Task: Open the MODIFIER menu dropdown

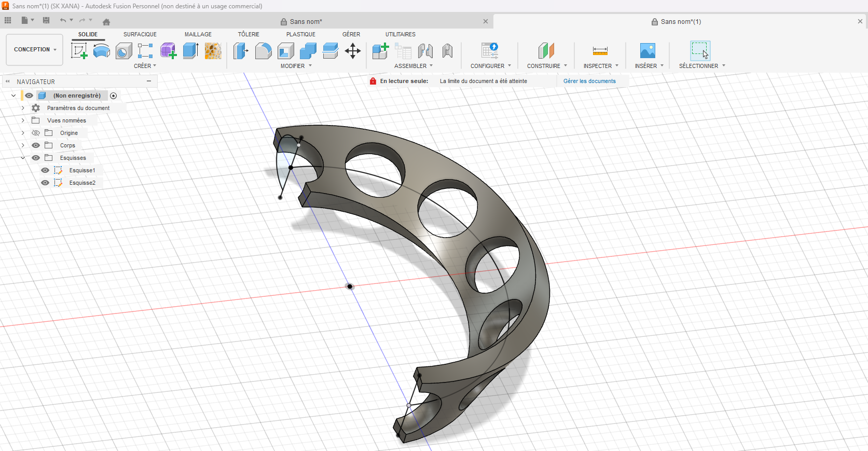Action: (x=296, y=66)
